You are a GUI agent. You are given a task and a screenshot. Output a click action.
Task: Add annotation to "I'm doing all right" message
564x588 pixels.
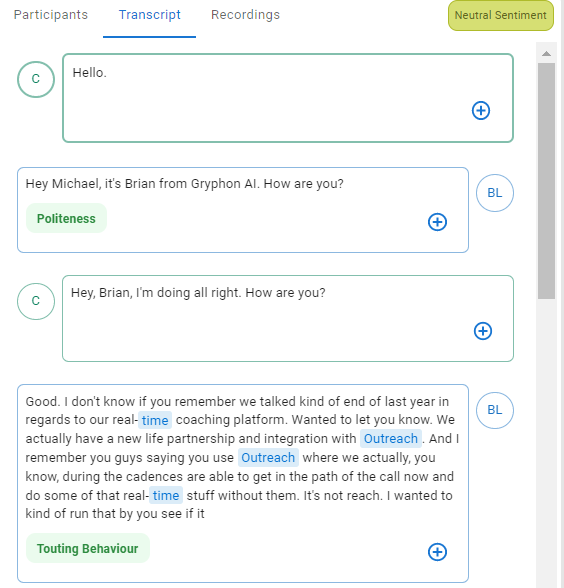483,331
